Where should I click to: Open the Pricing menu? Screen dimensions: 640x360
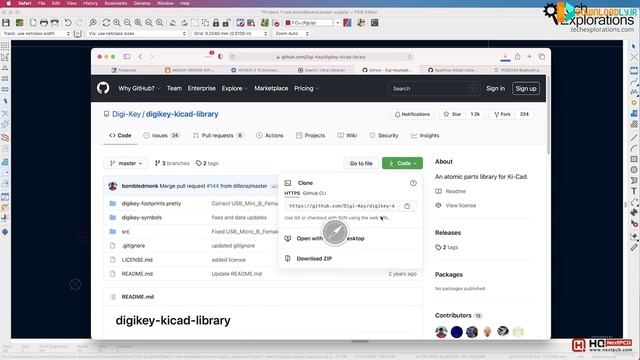(x=306, y=88)
